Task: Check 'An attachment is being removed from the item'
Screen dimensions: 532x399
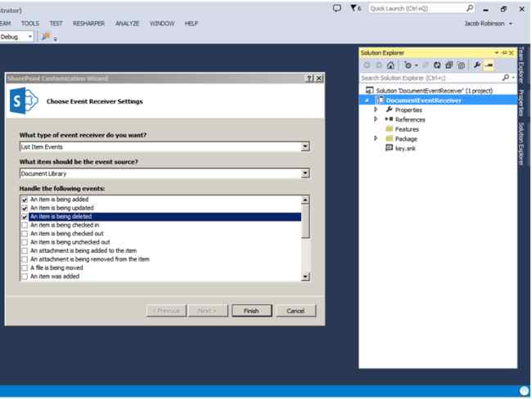Action: click(x=25, y=259)
